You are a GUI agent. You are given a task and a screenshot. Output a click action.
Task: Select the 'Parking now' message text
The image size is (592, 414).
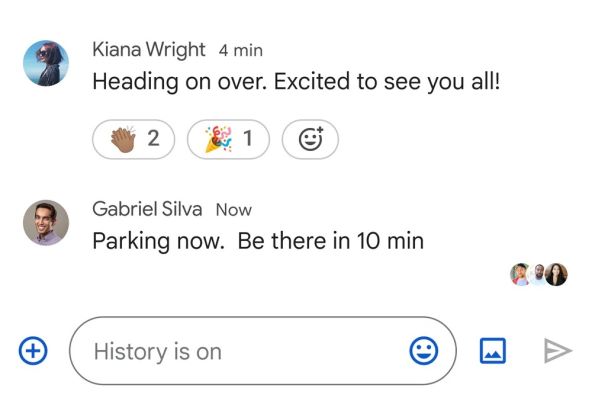tap(258, 241)
